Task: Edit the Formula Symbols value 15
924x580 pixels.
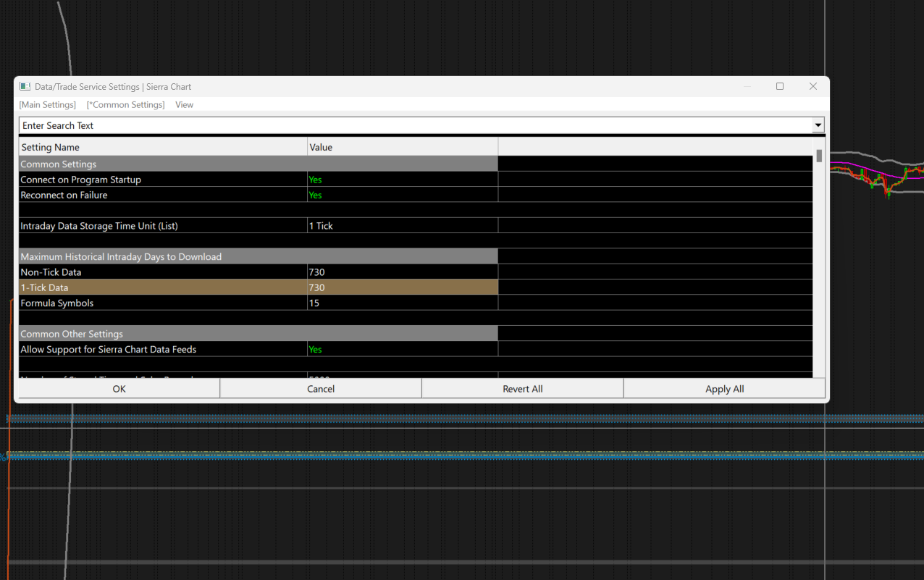Action: tap(403, 303)
